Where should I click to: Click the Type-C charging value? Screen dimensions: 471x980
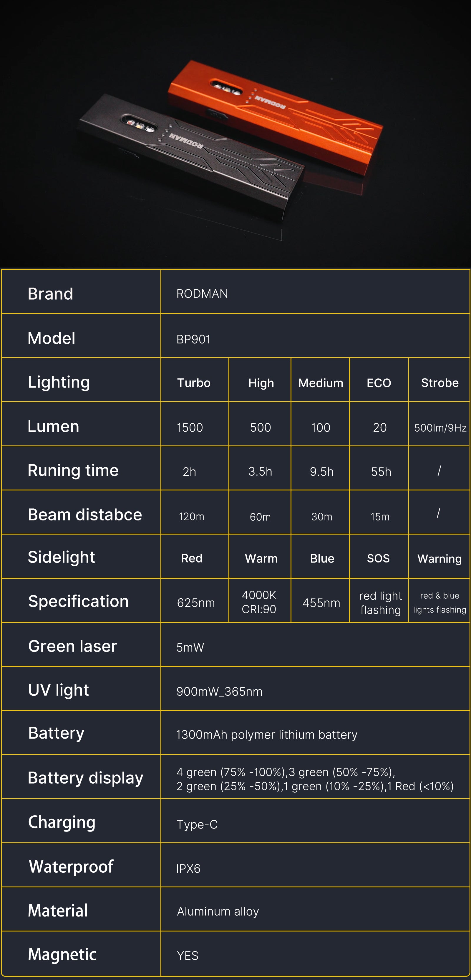[x=197, y=824]
